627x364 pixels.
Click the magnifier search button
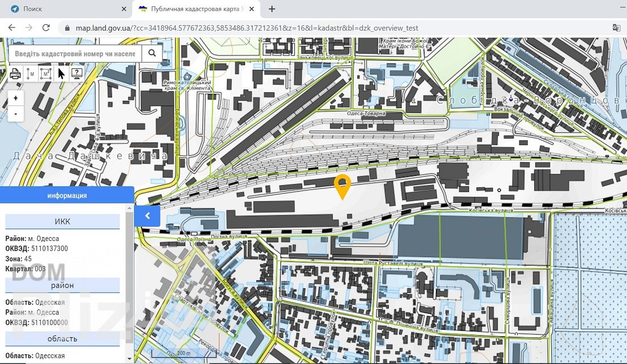pos(152,54)
